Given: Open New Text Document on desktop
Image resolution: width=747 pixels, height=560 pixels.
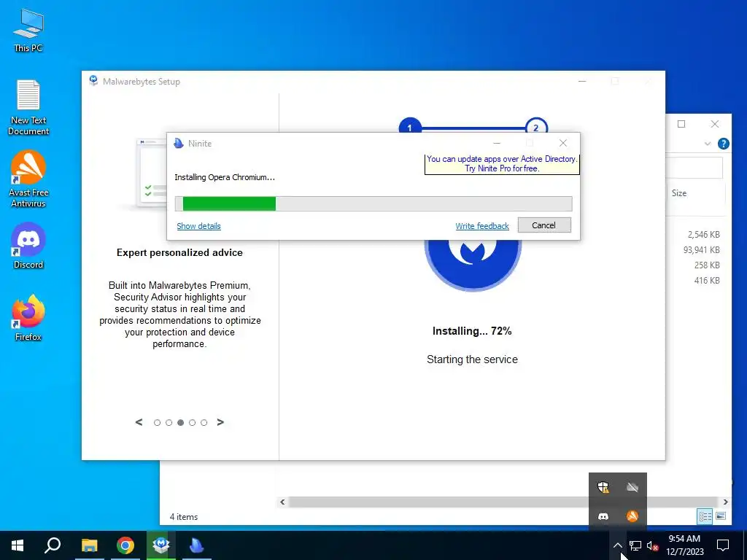Looking at the screenshot, I should [28, 107].
